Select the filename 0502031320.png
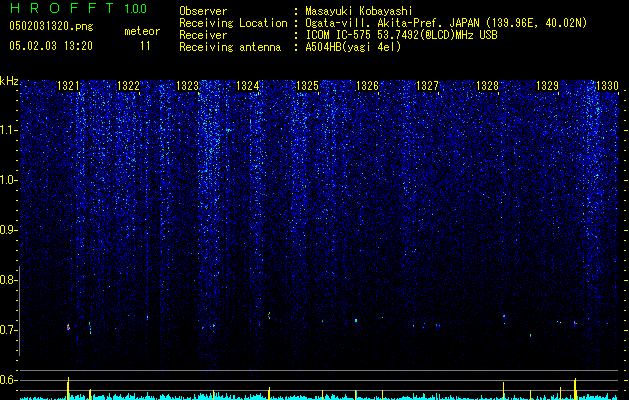629x400 pixels. pos(51,26)
